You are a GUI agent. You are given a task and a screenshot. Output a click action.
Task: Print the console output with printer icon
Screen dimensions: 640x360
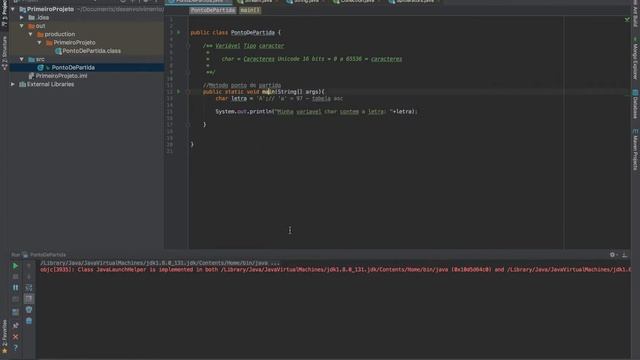29,310
